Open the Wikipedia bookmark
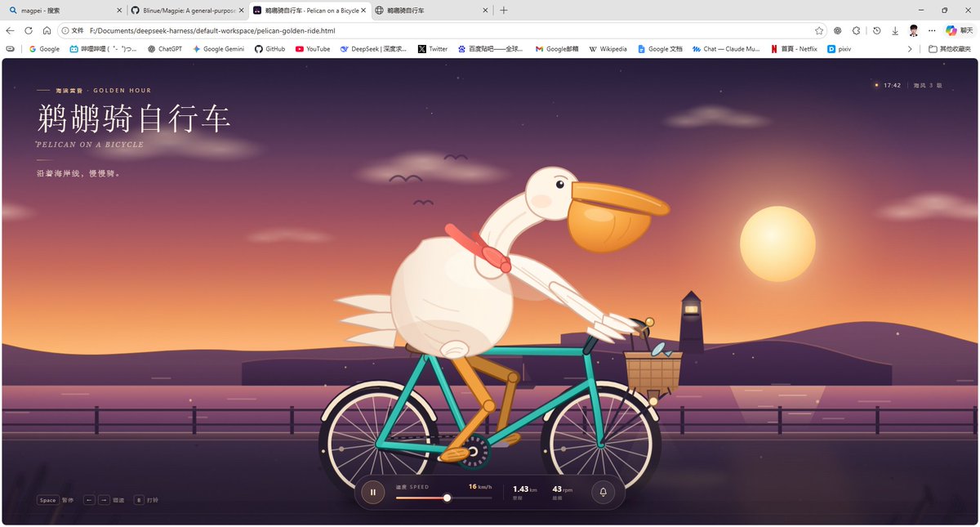This screenshot has height=527, width=980. tap(608, 49)
